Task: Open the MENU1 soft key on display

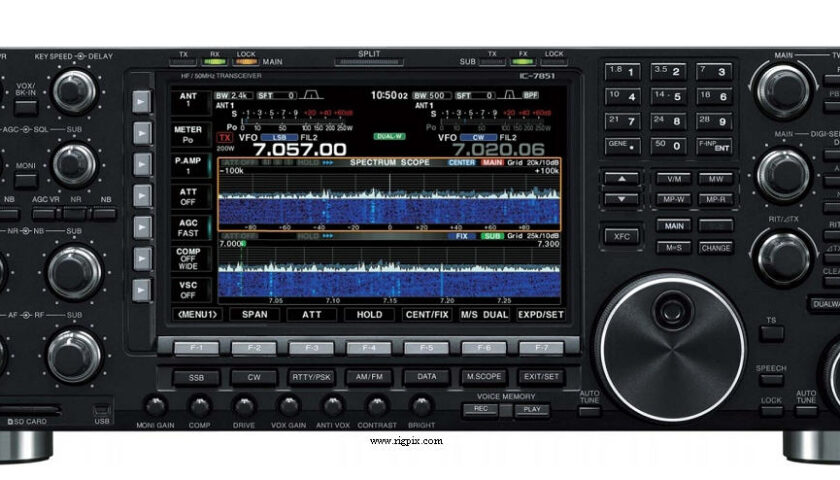Action: pos(197,313)
